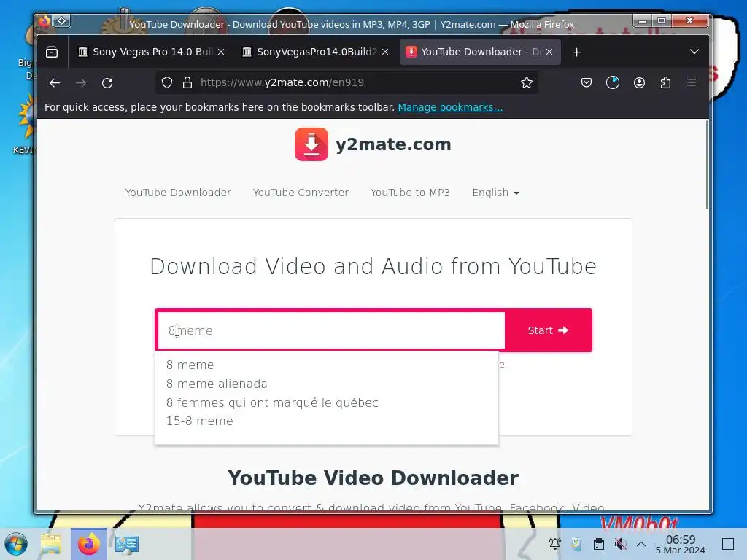Open Manage bookmarks link

[x=450, y=107]
